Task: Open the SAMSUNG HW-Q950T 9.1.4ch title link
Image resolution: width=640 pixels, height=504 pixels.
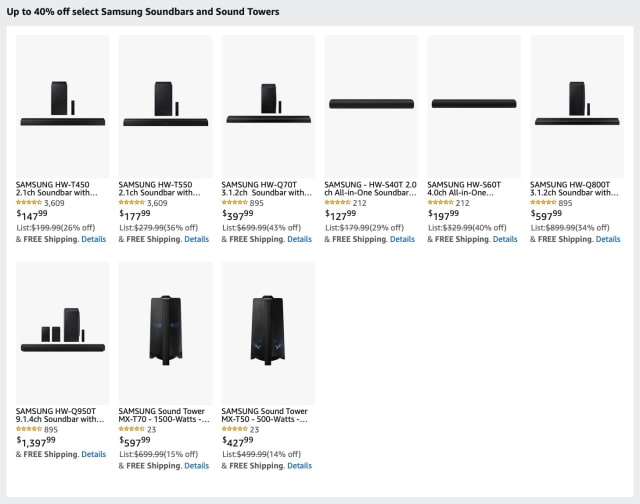Action: [x=60, y=415]
